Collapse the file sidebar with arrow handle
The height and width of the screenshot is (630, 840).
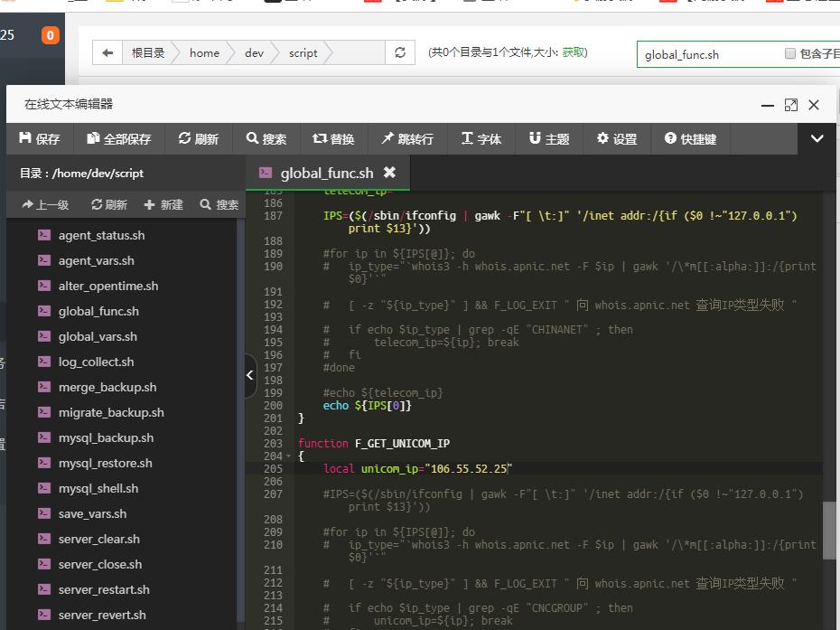[250, 375]
